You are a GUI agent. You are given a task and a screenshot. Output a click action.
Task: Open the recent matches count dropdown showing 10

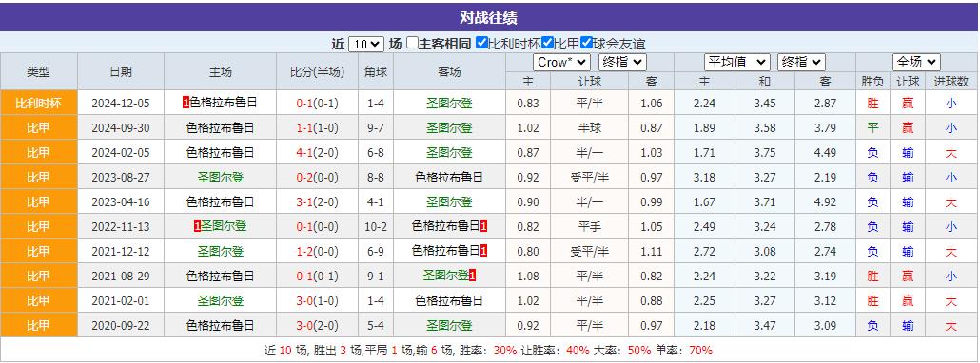[x=365, y=44]
